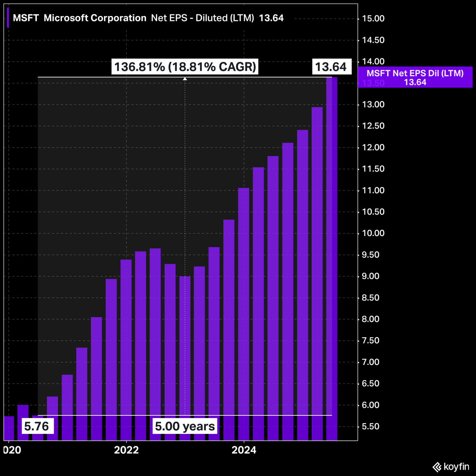Click the measurement arrow marker at top line

click(x=185, y=79)
